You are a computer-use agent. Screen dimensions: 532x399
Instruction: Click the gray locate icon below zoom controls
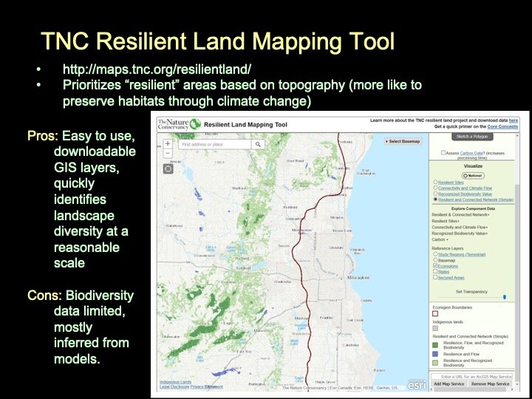click(168, 168)
